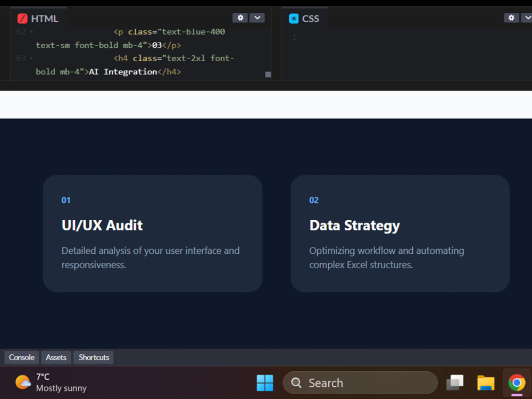
Task: Open weather widget showing 7°C
Action: pyautogui.click(x=51, y=383)
